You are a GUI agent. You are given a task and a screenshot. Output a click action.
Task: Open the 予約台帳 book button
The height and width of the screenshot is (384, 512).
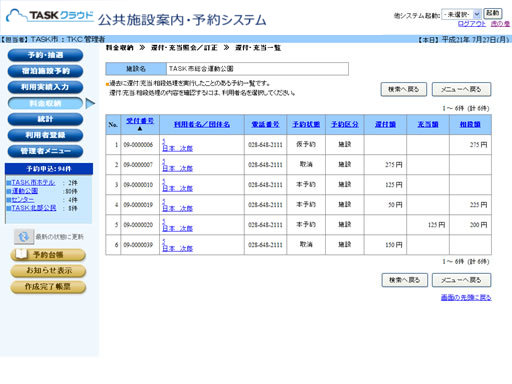(48, 255)
